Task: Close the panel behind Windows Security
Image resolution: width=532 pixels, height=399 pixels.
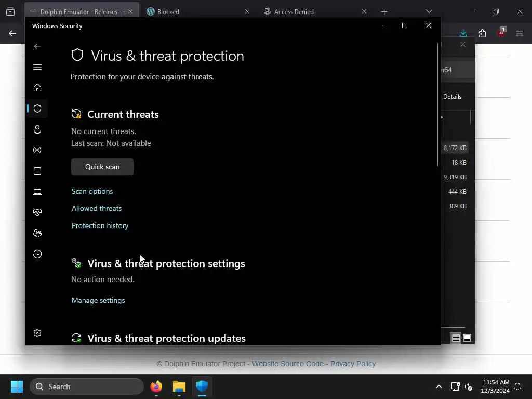Action: [463, 45]
